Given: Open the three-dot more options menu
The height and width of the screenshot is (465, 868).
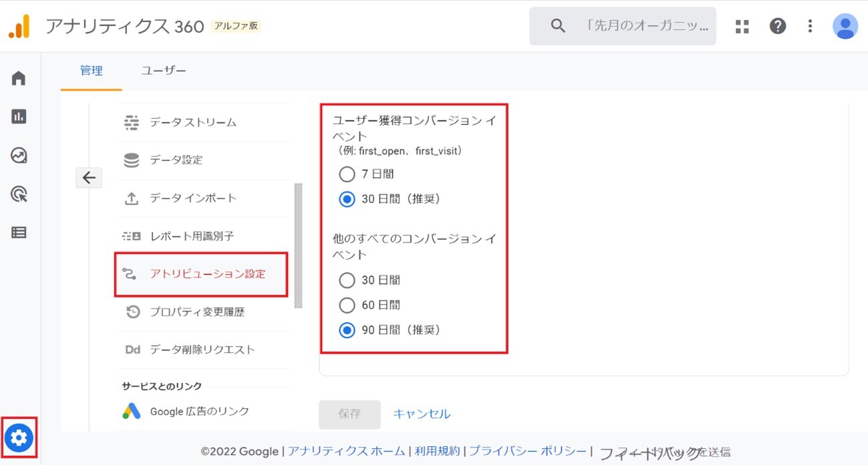Looking at the screenshot, I should [x=810, y=26].
